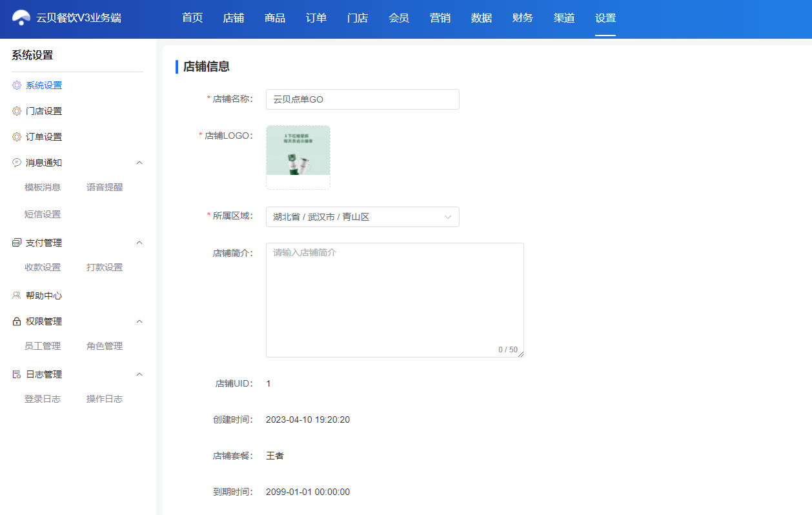Open the 所属区域 region dropdown

coord(363,217)
